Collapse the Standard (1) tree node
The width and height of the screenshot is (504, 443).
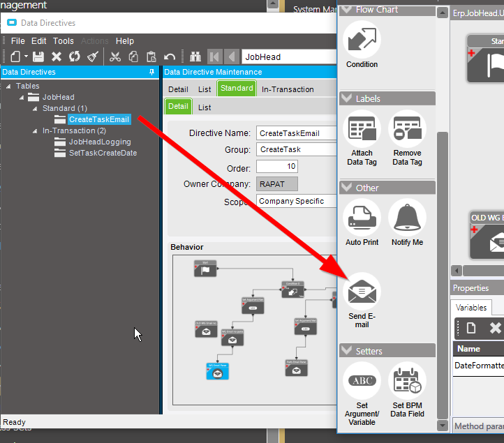tap(35, 109)
